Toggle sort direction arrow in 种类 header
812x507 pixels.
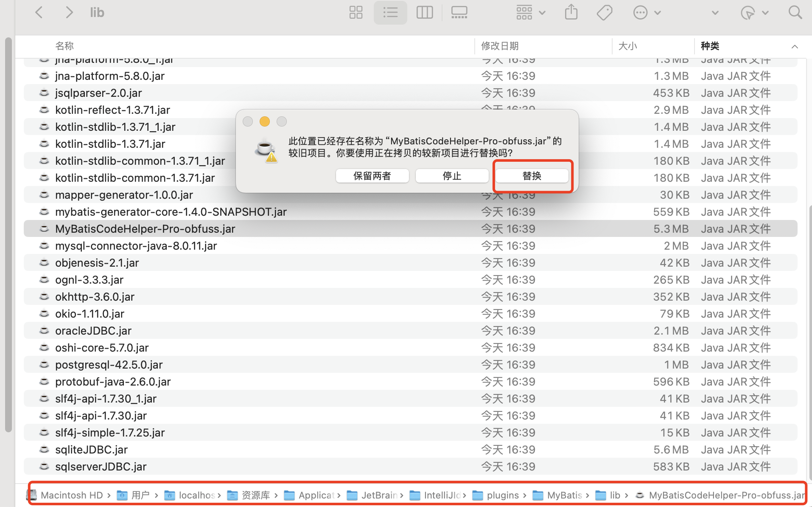(x=795, y=46)
